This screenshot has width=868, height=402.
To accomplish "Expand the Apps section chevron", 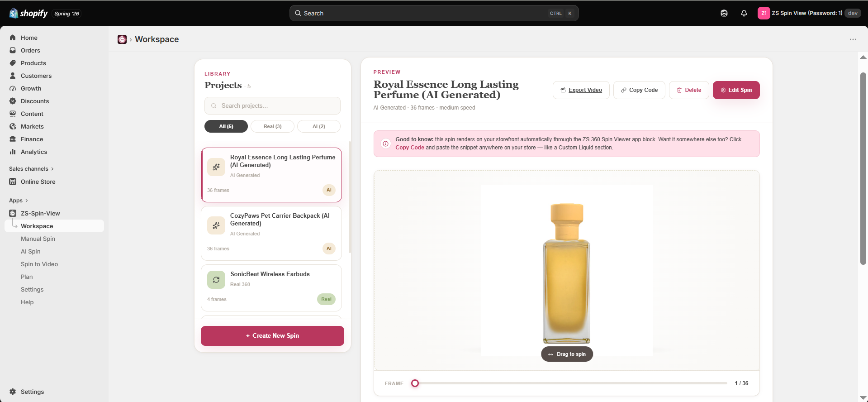I will pyautogui.click(x=27, y=201).
